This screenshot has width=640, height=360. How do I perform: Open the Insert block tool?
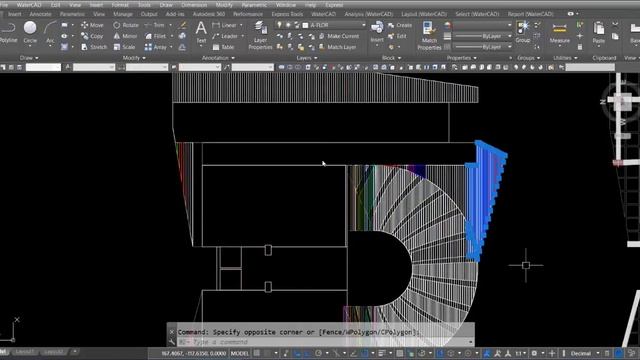[x=377, y=32]
